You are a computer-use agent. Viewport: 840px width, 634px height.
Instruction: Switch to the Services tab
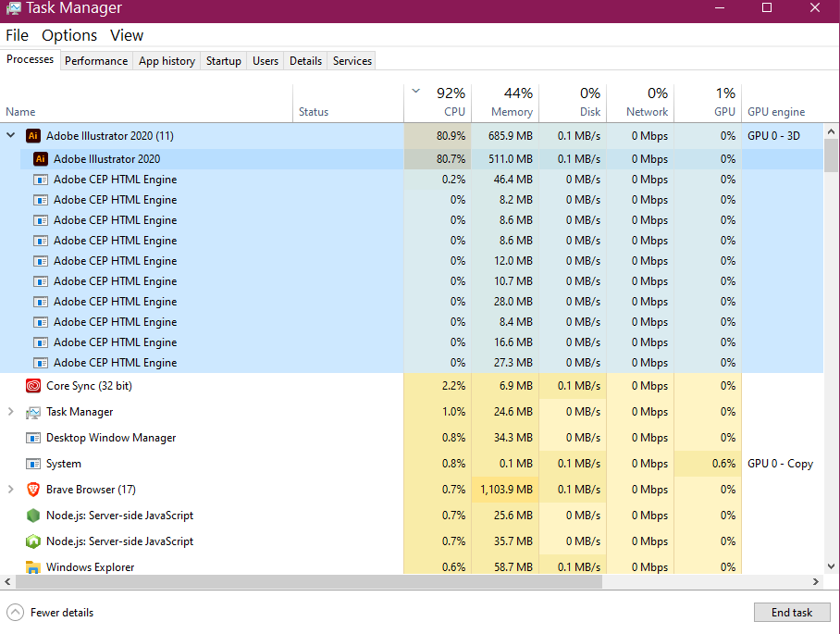352,61
